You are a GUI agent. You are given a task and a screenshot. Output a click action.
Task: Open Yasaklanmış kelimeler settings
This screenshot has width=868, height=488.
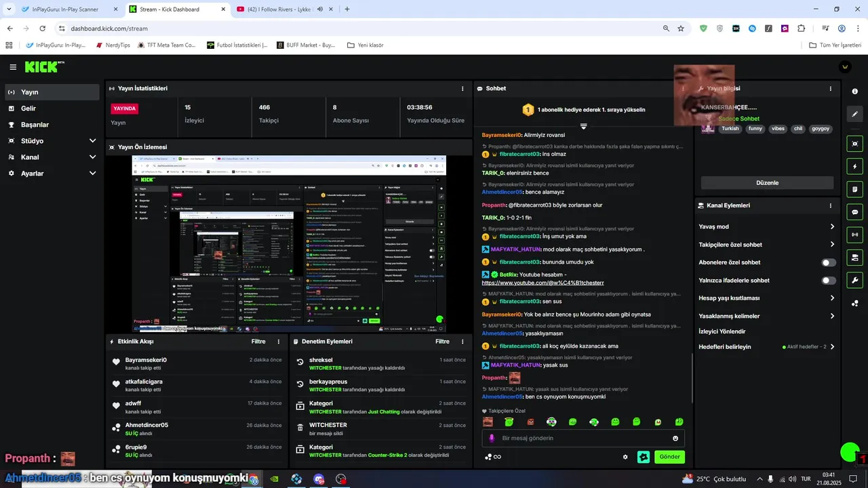click(x=767, y=317)
